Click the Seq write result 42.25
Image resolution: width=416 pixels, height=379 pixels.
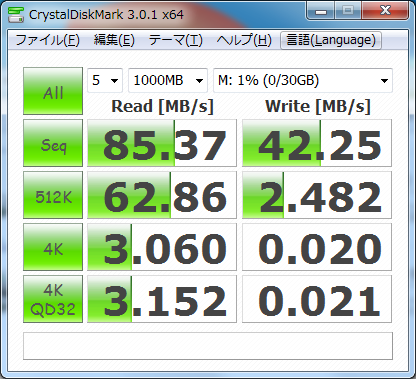317,143
